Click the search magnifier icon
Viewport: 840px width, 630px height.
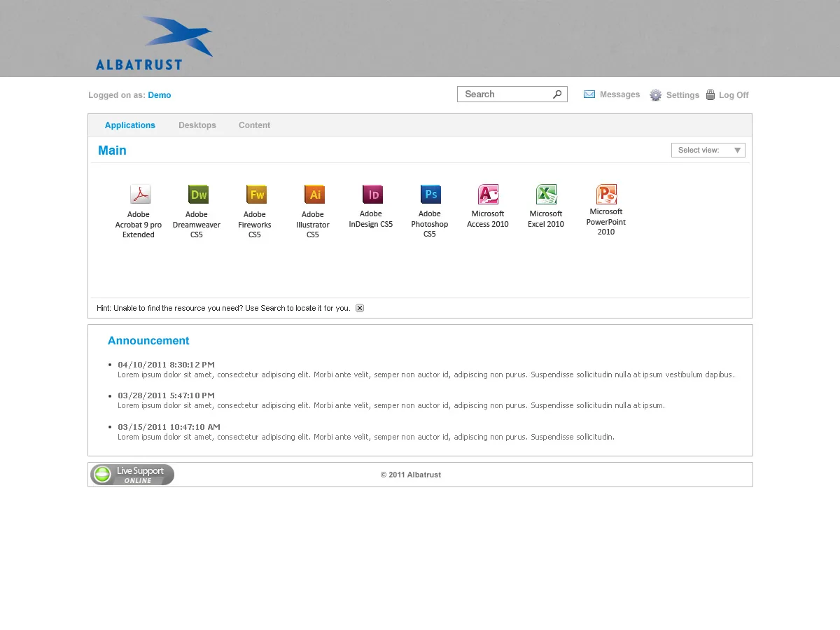coord(557,94)
